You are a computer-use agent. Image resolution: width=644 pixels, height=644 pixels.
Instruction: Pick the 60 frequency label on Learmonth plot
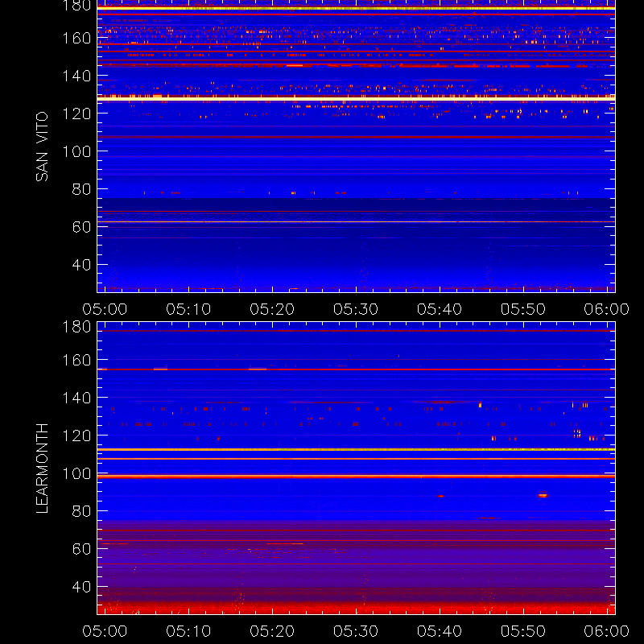[81, 549]
